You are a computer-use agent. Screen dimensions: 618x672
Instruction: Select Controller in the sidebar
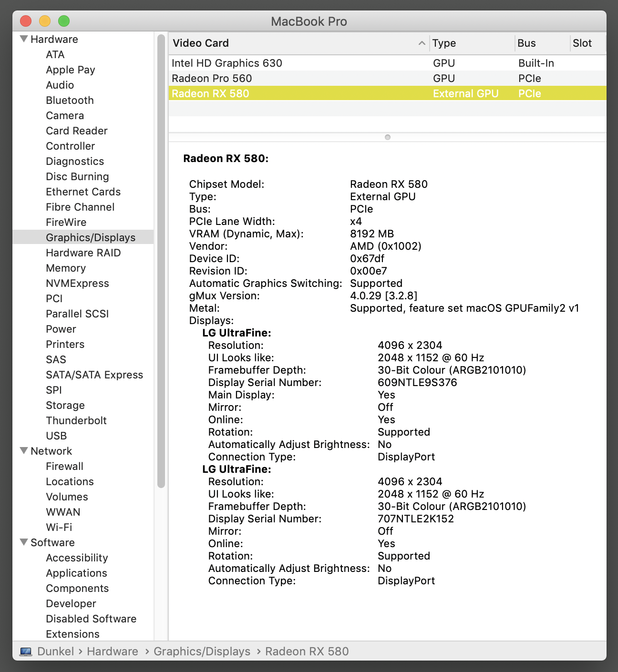coord(71,146)
